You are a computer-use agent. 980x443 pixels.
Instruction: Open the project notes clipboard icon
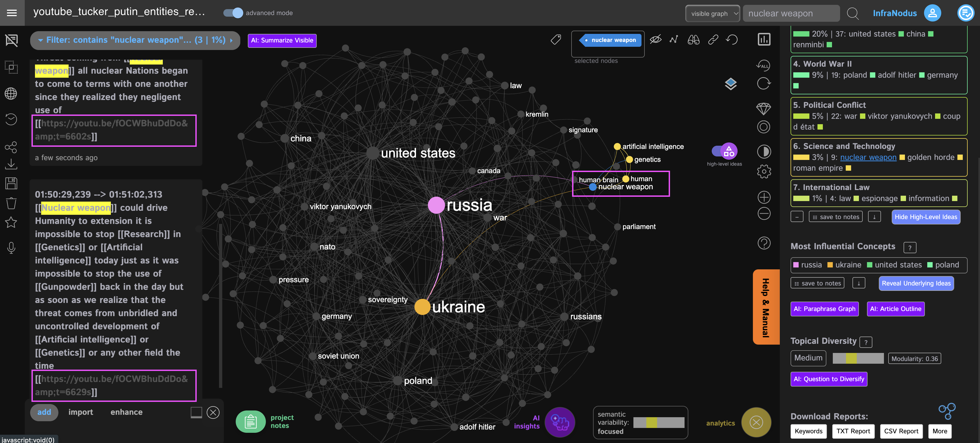pos(250,421)
